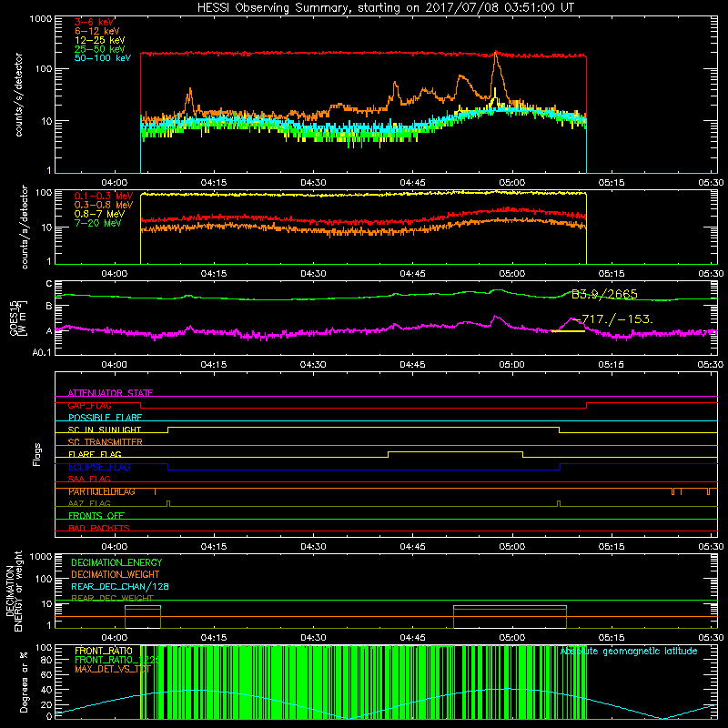Select the SC_IN_SUNLIGHT flag label

point(105,430)
